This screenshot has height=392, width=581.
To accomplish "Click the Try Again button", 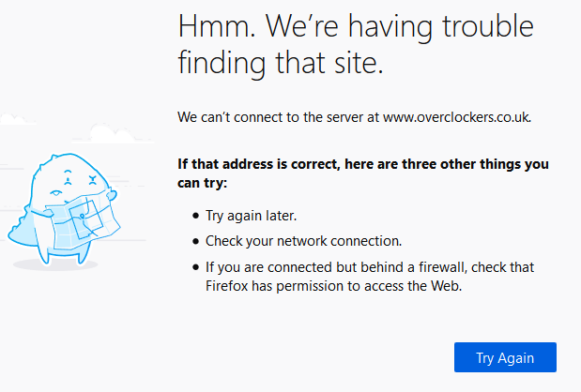I will click(x=505, y=357).
